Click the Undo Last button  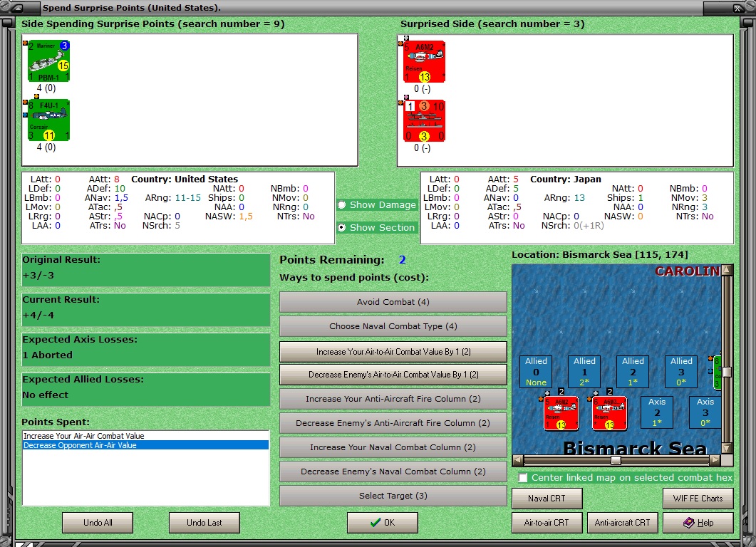[204, 522]
